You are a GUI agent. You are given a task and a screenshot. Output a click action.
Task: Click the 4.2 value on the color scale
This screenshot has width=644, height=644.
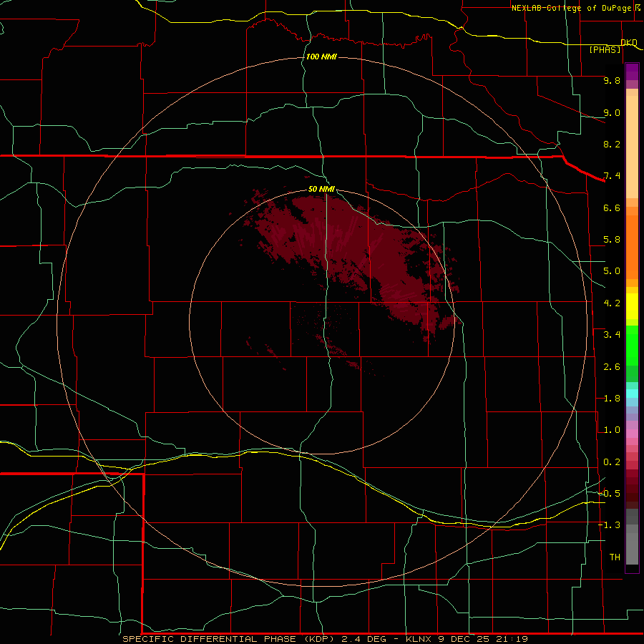point(612,303)
